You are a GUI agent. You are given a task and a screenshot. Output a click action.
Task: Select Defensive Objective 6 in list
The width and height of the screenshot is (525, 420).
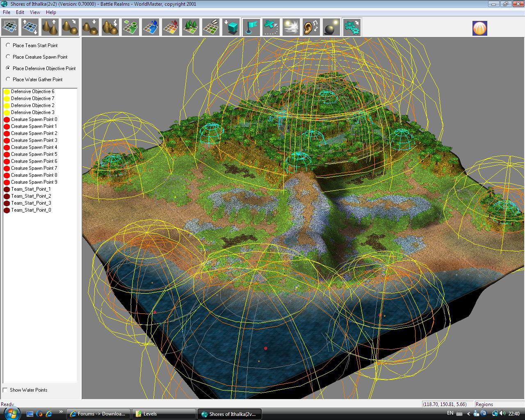[x=32, y=91]
